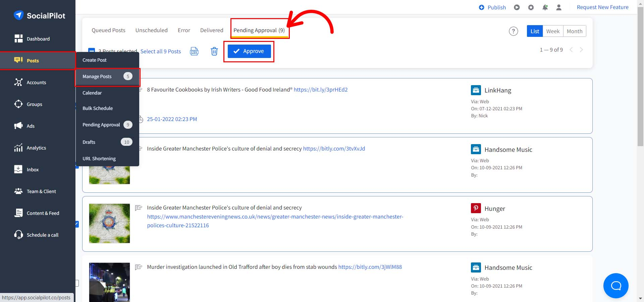Open the bit.ly/3prHEd2 cookbook link
The height and width of the screenshot is (302, 644).
point(321,89)
